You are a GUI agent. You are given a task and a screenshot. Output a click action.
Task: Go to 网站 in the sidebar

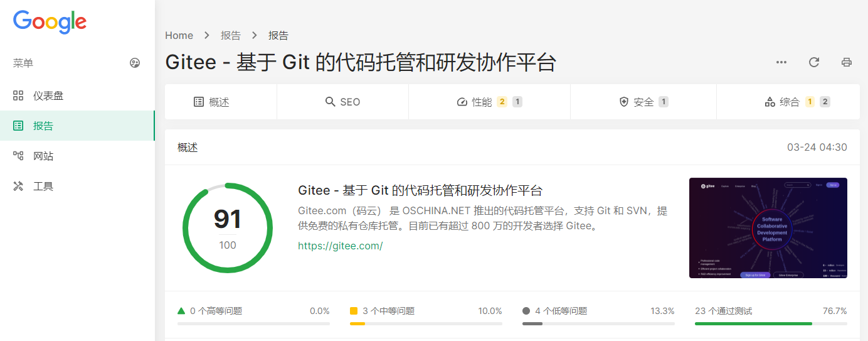tap(77, 156)
